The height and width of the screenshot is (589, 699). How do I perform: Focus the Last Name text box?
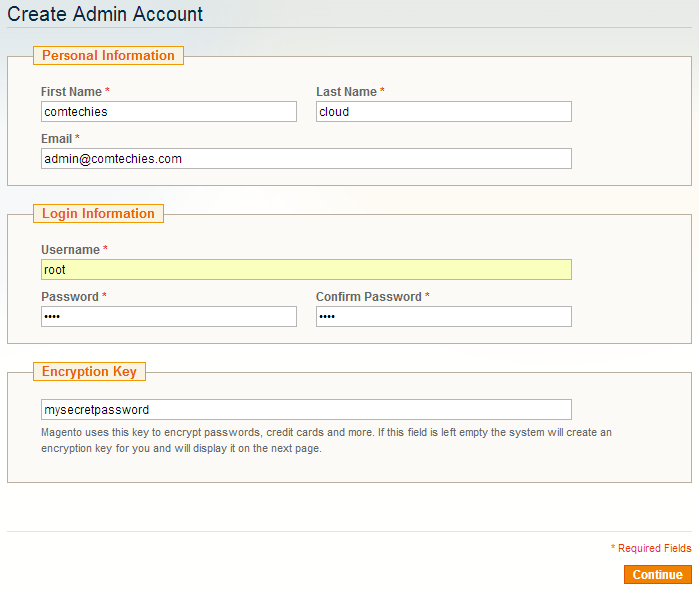(x=443, y=112)
